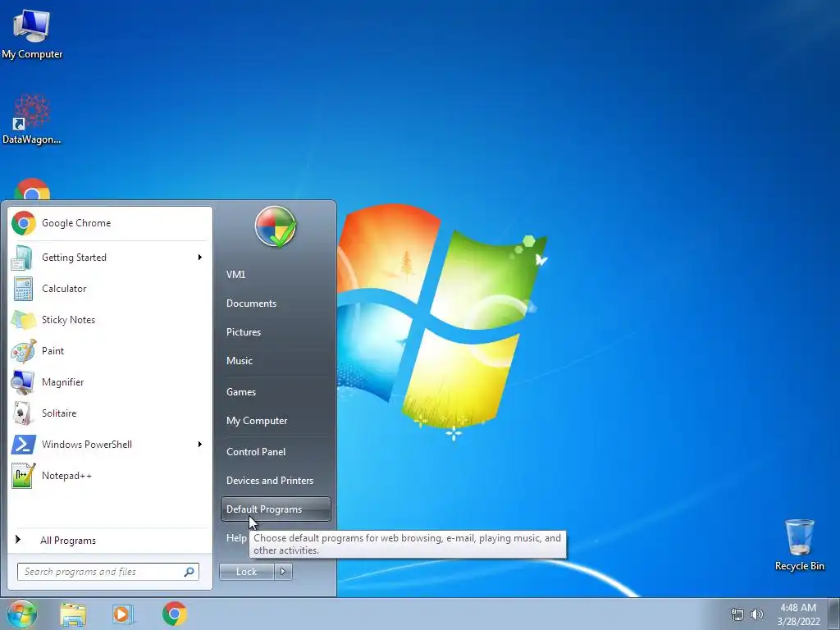Screen dimensions: 840x630
Task: Click the Show desktop strip beside the clock
Action: (x=834, y=614)
